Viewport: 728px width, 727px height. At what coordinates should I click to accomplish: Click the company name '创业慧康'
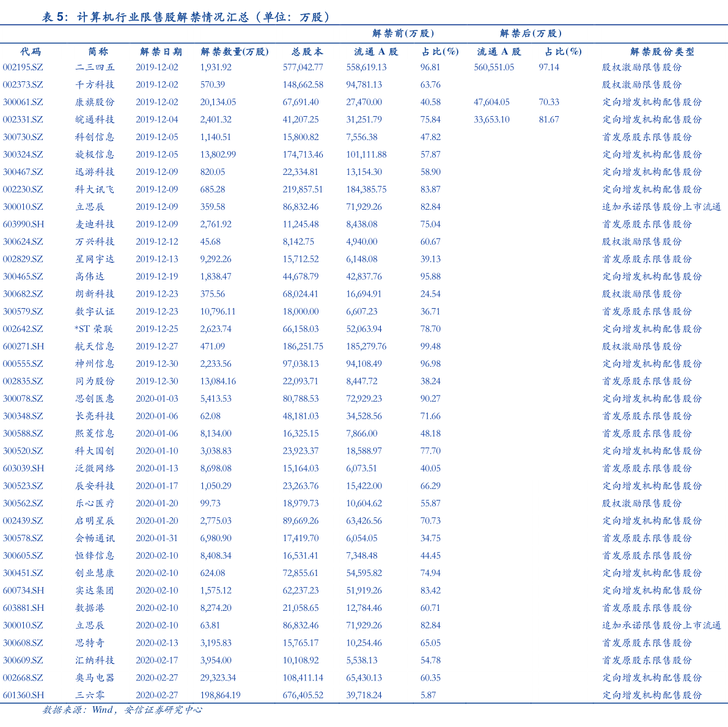pyautogui.click(x=95, y=574)
